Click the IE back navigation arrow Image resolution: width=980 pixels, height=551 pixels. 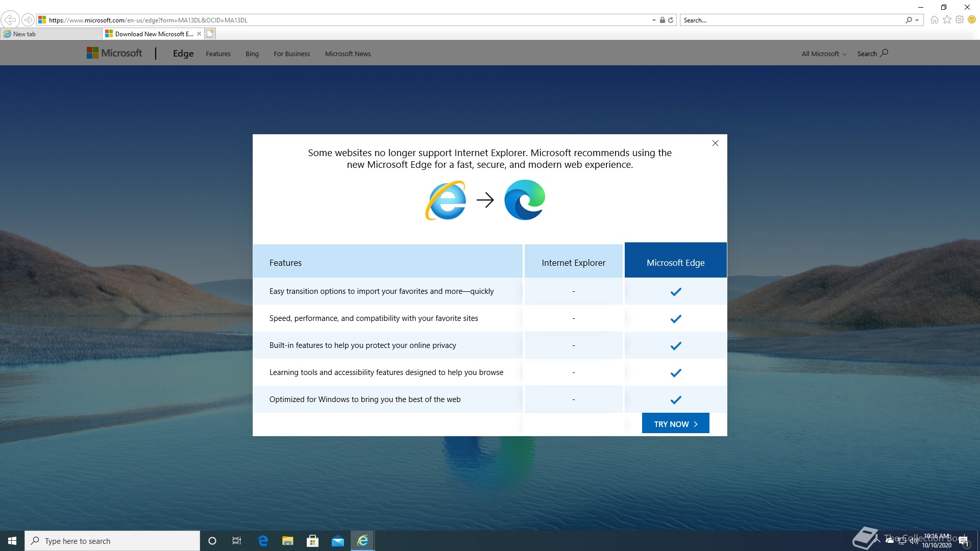(10, 20)
